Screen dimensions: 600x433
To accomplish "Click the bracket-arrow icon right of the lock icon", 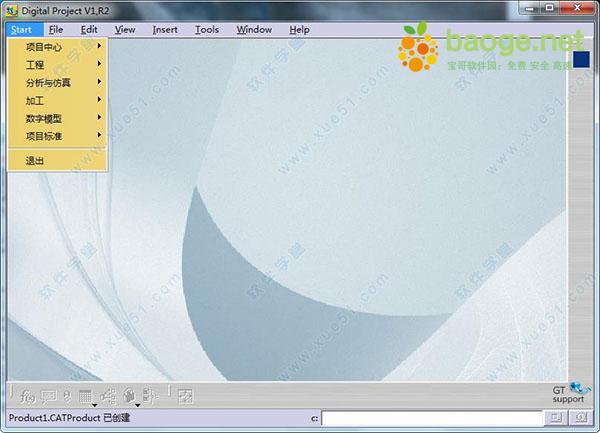I will 150,396.
